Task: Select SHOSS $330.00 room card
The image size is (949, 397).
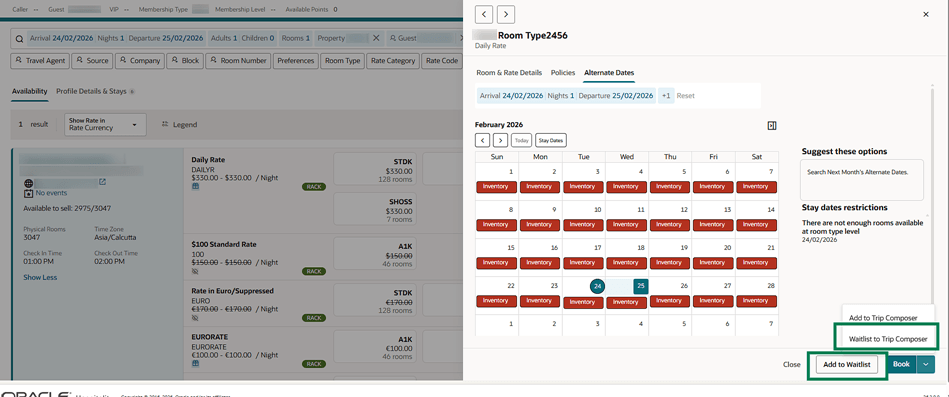Action: (x=375, y=209)
